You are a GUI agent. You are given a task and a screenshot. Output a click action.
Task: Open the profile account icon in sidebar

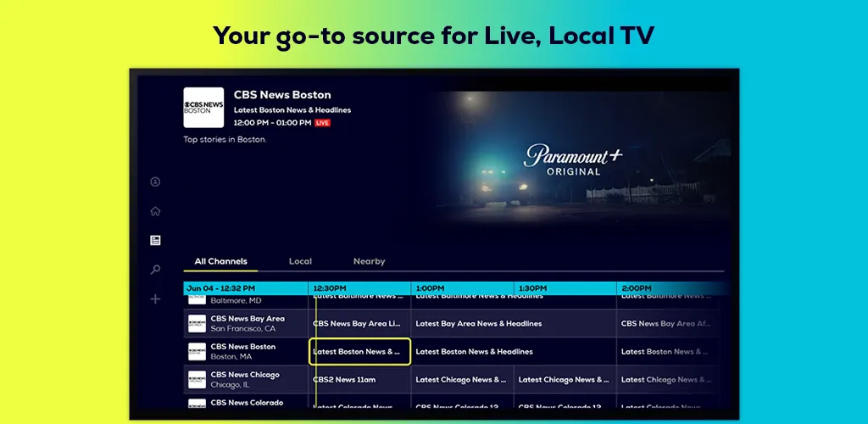pos(156,181)
